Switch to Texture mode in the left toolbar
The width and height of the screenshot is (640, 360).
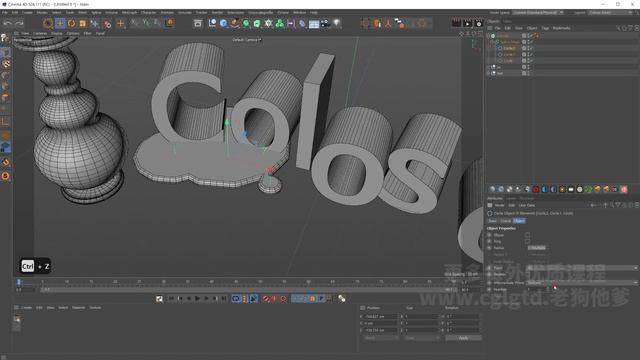coord(6,64)
